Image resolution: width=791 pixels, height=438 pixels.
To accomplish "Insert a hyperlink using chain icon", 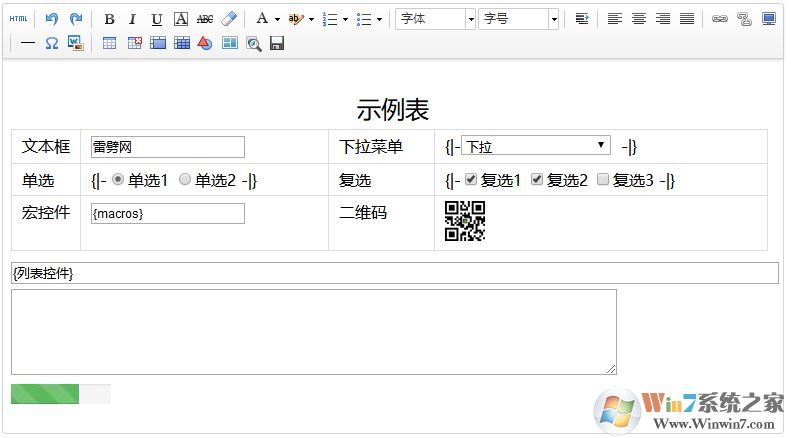I will [720, 19].
